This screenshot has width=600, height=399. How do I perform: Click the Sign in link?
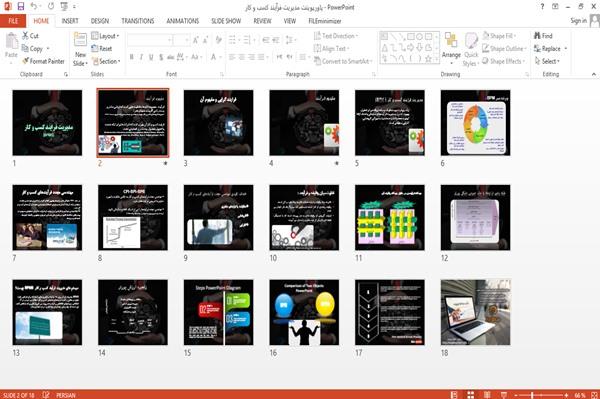click(x=578, y=21)
